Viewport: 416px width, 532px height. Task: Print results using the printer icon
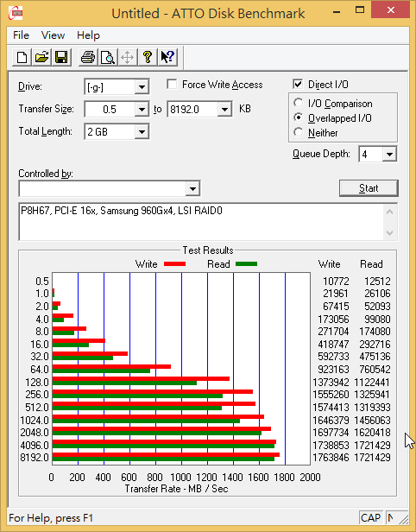tap(88, 57)
